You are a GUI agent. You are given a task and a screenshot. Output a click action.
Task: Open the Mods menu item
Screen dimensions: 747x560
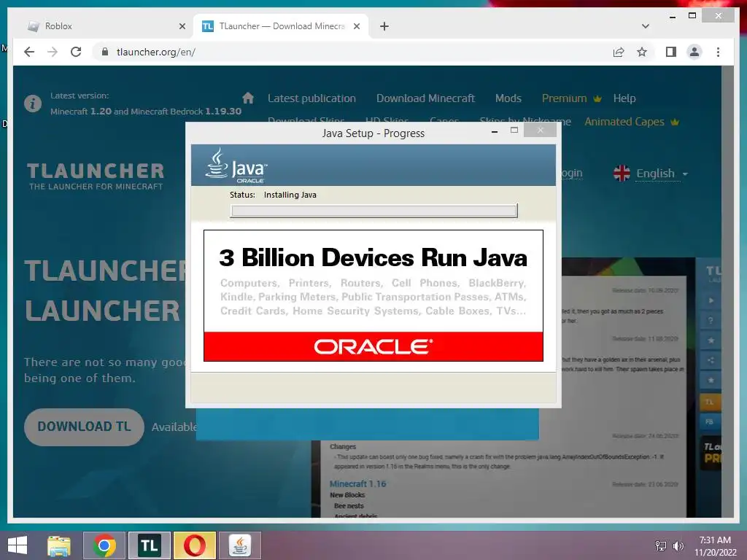[x=508, y=98]
